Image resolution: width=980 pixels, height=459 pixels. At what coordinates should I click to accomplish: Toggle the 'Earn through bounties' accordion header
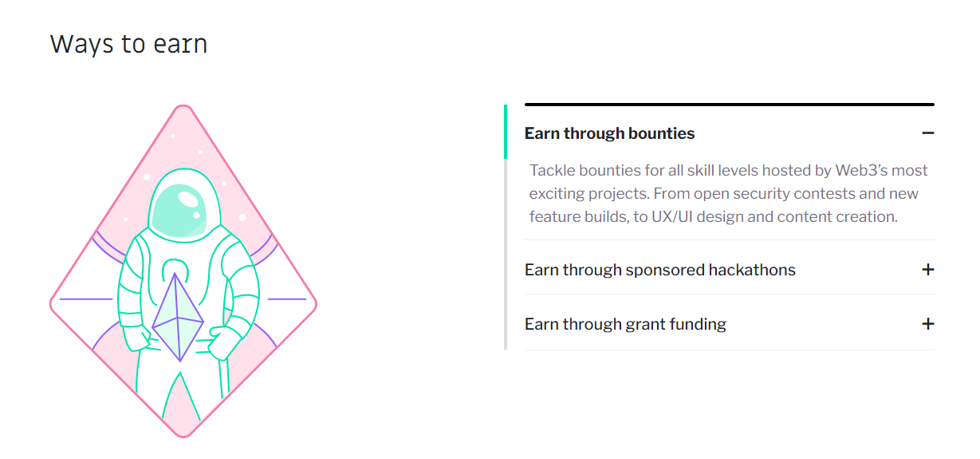[610, 133]
